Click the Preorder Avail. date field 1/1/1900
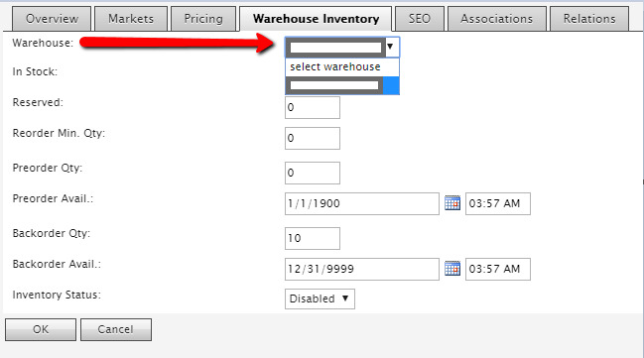The image size is (644, 358). click(362, 203)
